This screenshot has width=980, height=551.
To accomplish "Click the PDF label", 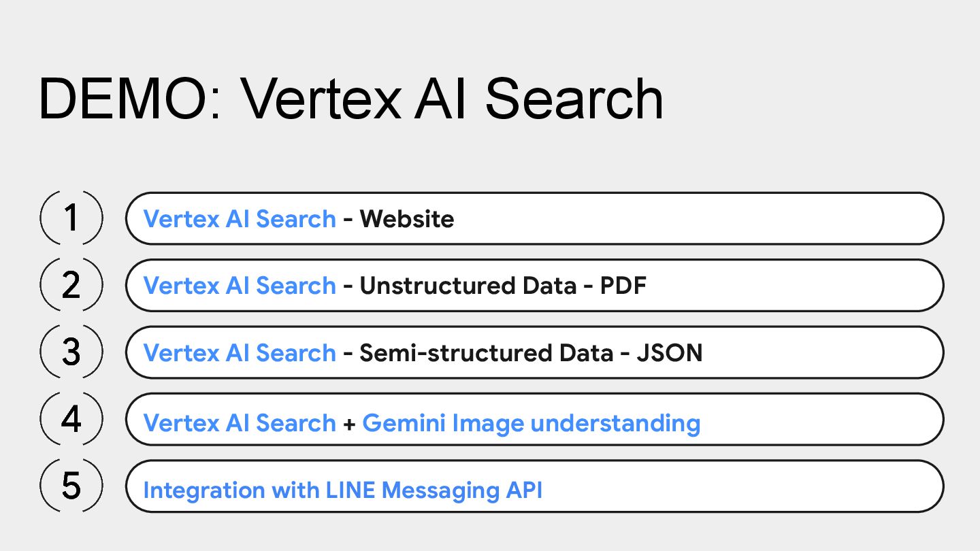I will click(623, 286).
